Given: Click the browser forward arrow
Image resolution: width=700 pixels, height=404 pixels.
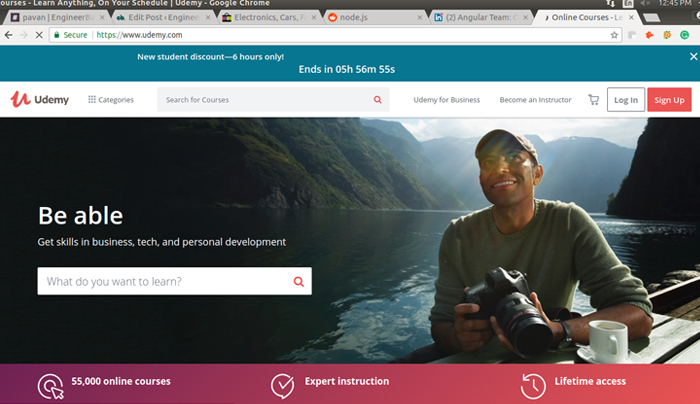Looking at the screenshot, I should pos(24,35).
